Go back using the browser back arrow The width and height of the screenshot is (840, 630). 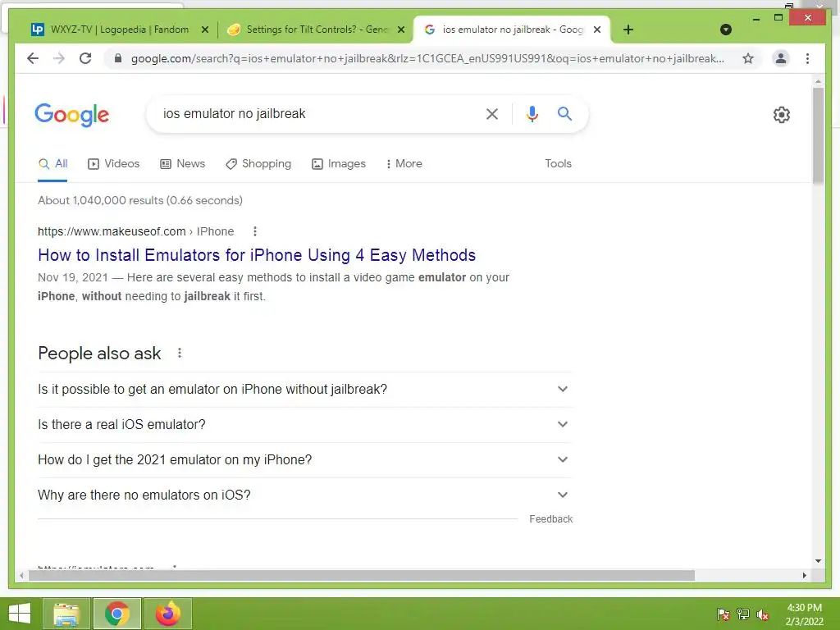pyautogui.click(x=33, y=58)
